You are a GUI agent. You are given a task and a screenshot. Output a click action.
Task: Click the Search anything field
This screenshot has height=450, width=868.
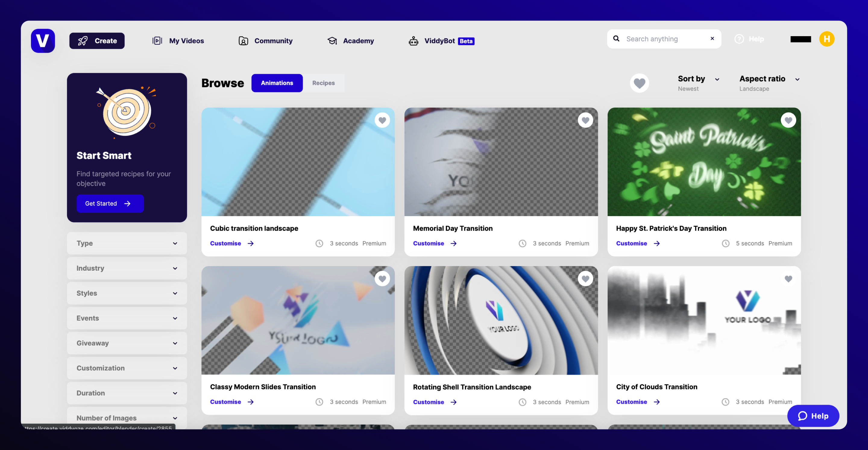664,39
